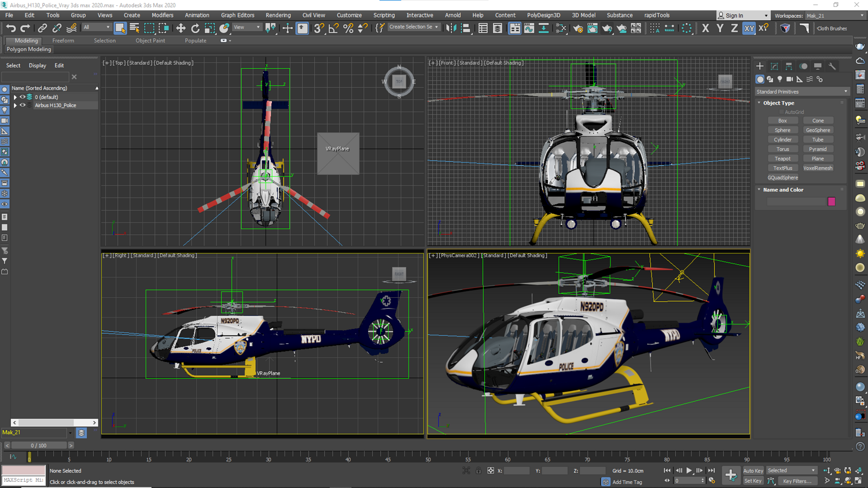868x488 pixels.
Task: Activate the Unlink Selection tool
Action: (x=57, y=28)
